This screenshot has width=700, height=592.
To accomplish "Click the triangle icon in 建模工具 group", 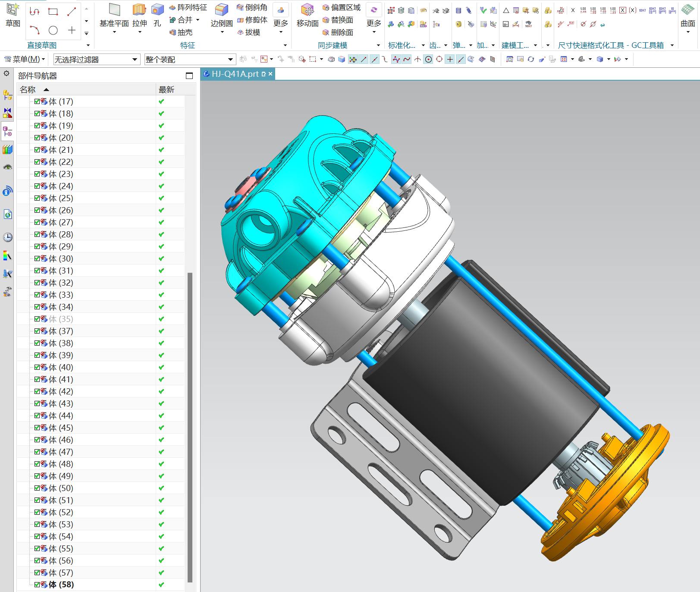I will [x=506, y=10].
